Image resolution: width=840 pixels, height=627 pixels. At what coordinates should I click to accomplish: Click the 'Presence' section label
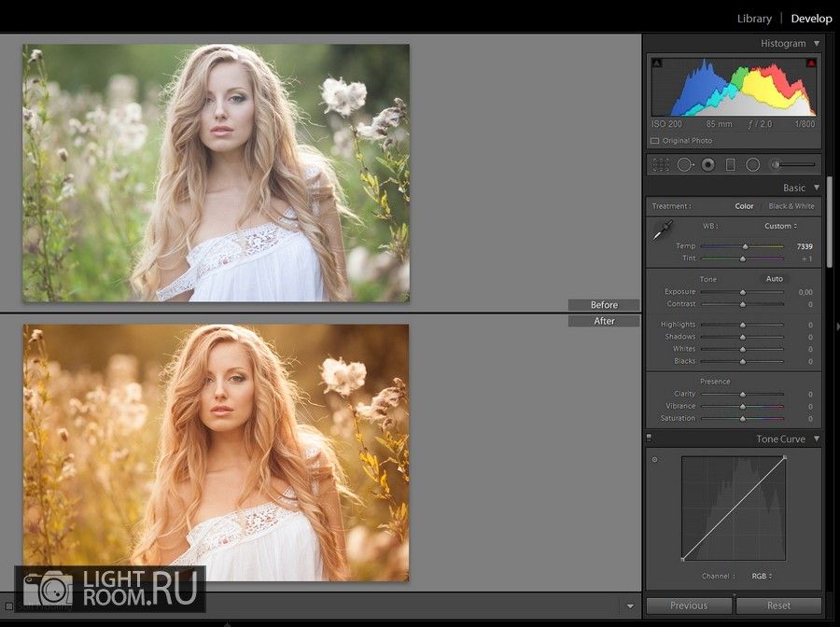715,382
